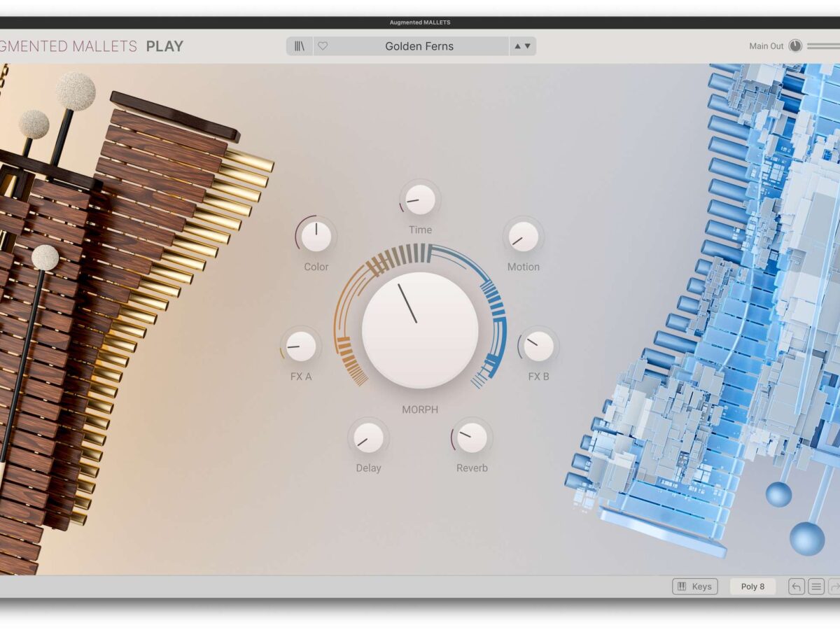Click the undo arrow icon
This screenshot has height=630, width=840.
(x=797, y=587)
